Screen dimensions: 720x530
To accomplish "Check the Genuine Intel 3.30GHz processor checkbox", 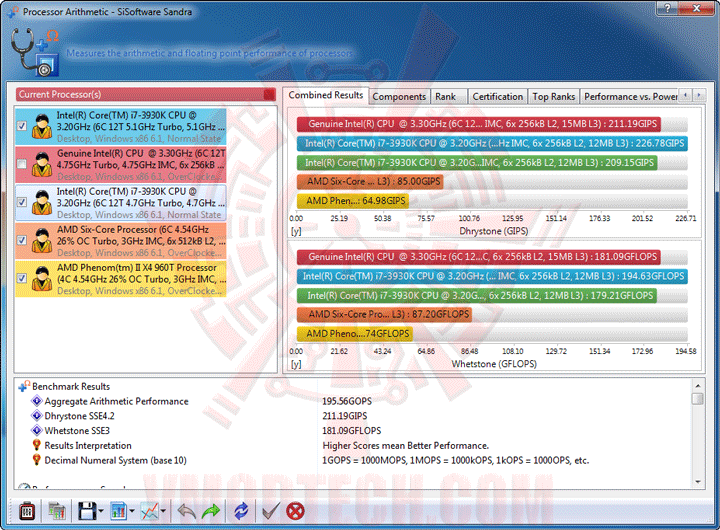I will point(22,164).
